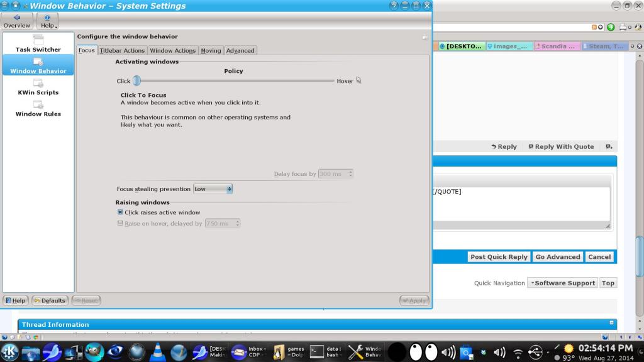Open the Moving tab

point(211,50)
